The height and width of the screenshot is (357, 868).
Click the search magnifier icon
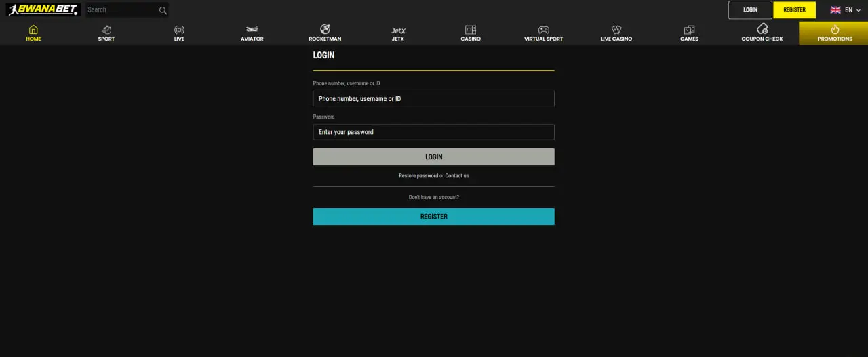163,10
